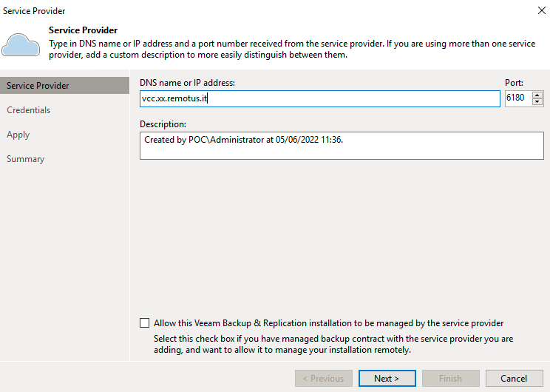Viewport: 550px width, 392px height.
Task: Select the Service Provider wizard step
Action: (65, 86)
